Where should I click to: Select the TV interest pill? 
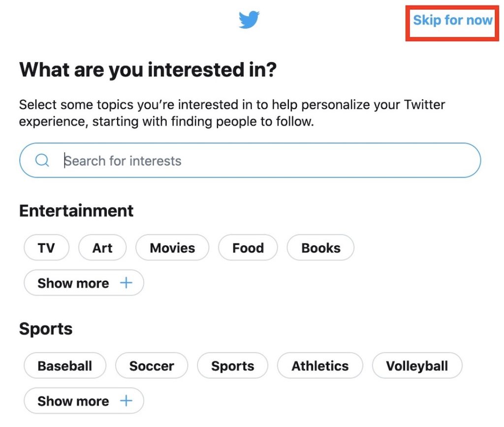click(x=46, y=248)
